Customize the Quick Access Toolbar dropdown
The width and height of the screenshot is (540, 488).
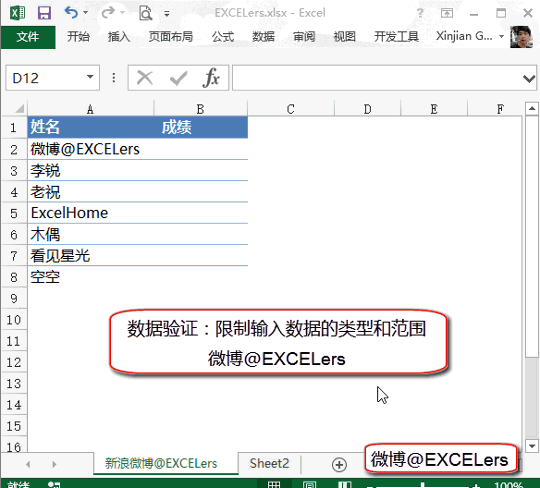point(167,14)
